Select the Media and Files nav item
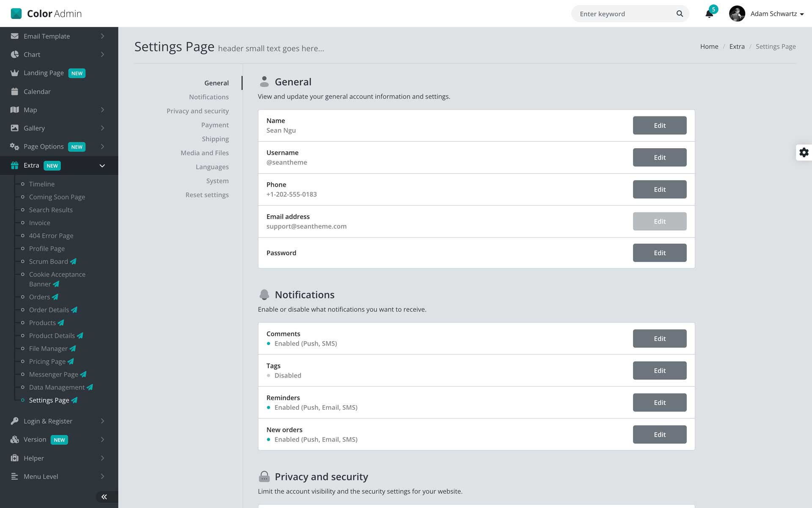Image resolution: width=812 pixels, height=508 pixels. coord(204,153)
